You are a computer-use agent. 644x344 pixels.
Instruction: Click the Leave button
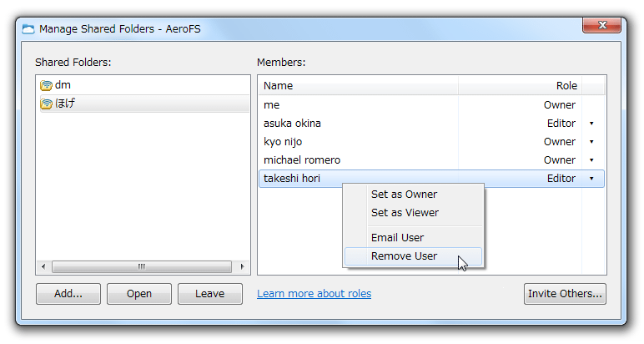click(210, 294)
